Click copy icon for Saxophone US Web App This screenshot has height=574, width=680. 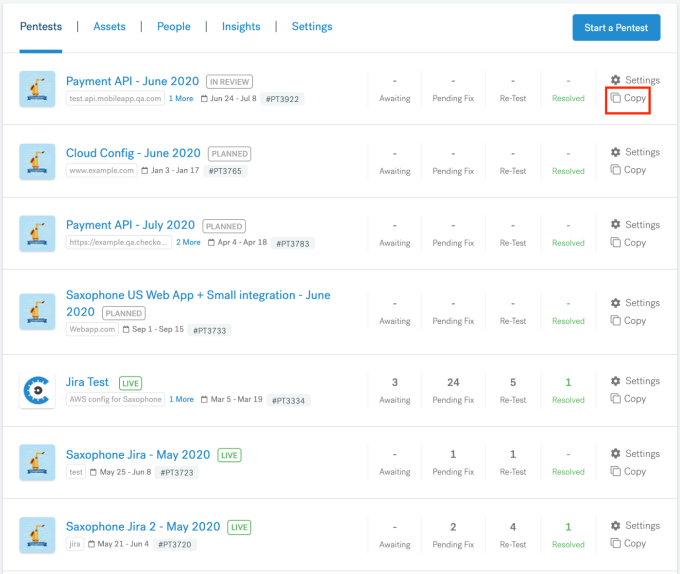click(x=615, y=320)
